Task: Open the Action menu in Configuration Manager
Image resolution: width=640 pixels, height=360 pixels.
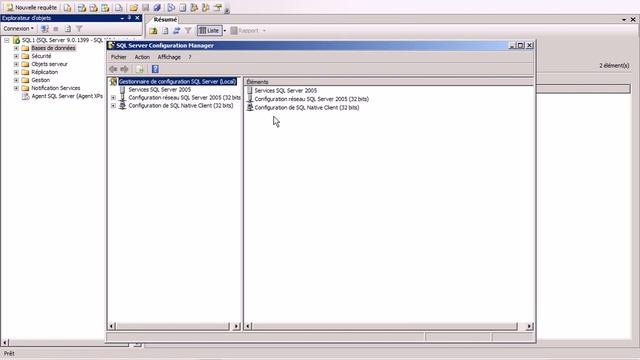Action: pyautogui.click(x=142, y=57)
